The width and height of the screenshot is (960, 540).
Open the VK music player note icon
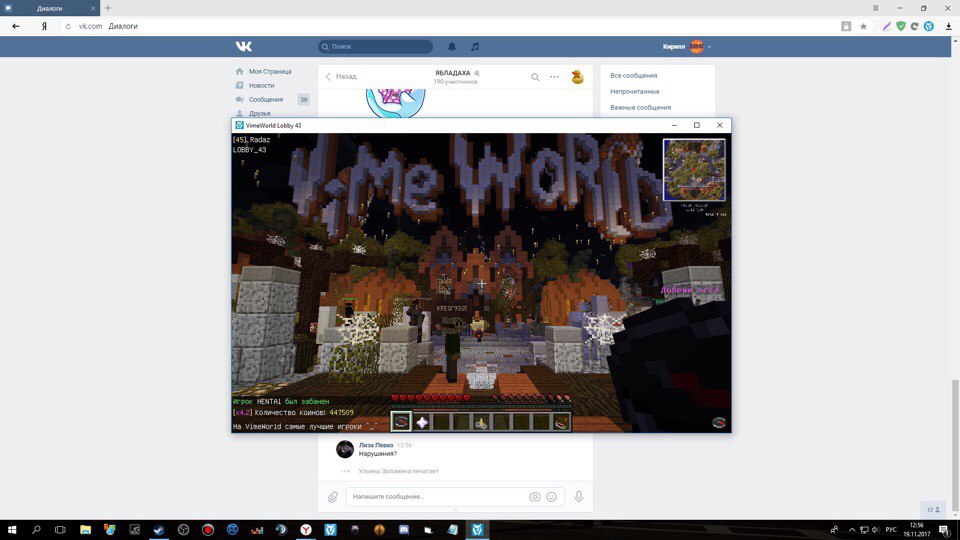474,47
